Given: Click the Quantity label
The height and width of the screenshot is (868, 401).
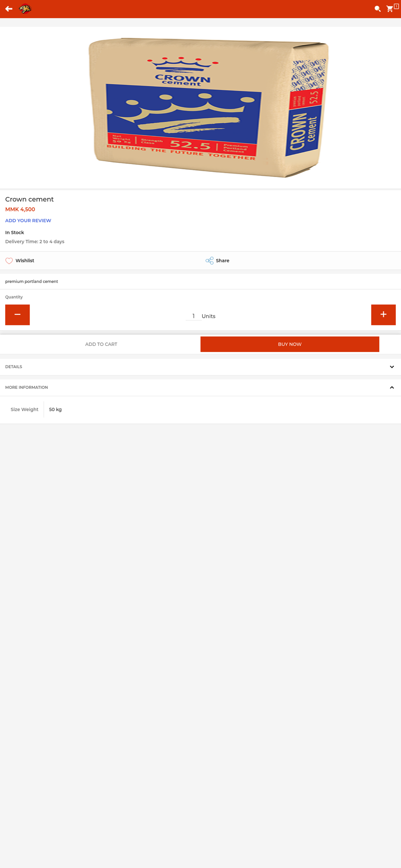Looking at the screenshot, I should [14, 297].
